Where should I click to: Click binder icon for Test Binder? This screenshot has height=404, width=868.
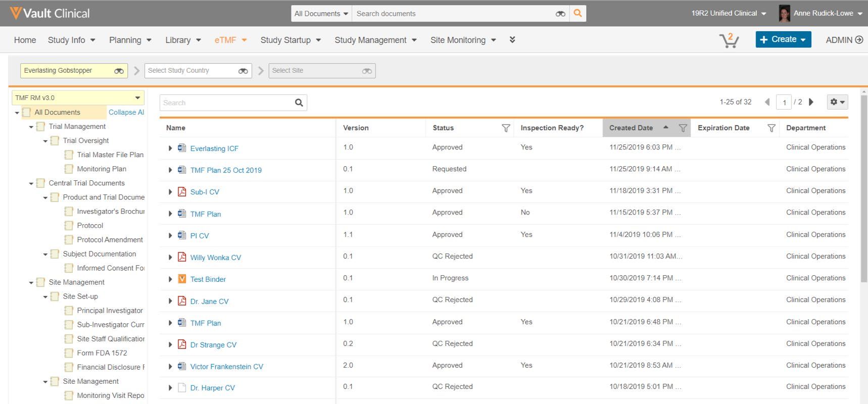[x=182, y=279]
